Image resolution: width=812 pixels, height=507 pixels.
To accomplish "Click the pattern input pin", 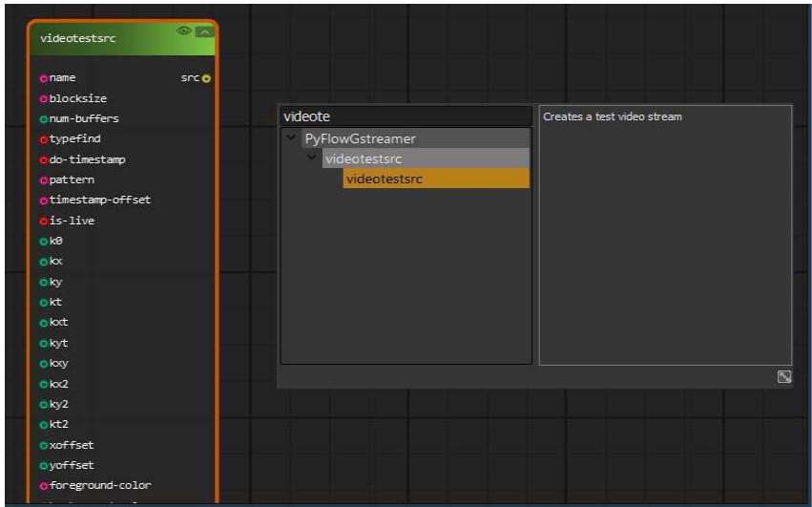I will click(x=44, y=180).
